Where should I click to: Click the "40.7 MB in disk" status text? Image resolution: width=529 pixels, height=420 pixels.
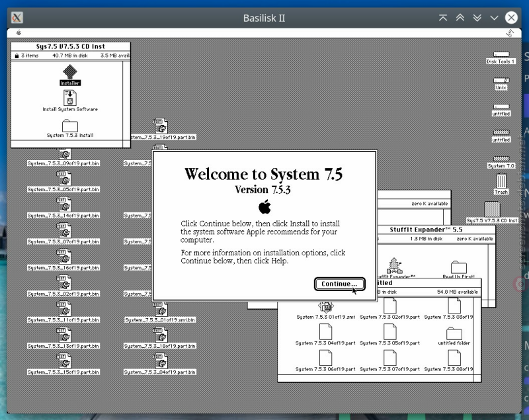coord(70,56)
